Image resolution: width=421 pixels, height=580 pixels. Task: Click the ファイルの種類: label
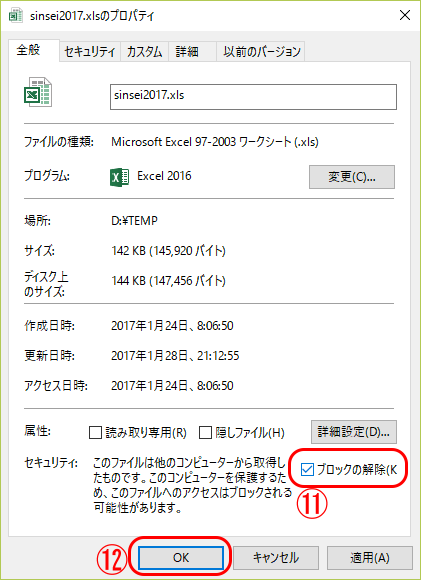(59, 142)
